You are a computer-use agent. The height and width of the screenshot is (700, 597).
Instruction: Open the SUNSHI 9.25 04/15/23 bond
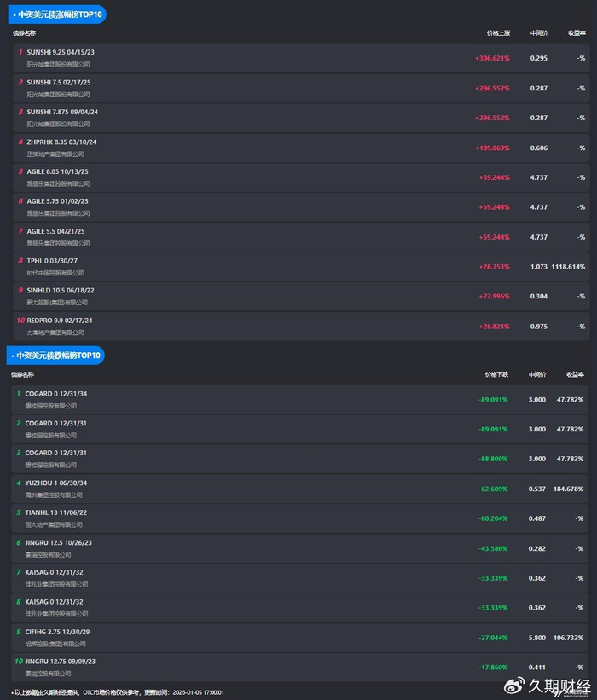pyautogui.click(x=61, y=52)
